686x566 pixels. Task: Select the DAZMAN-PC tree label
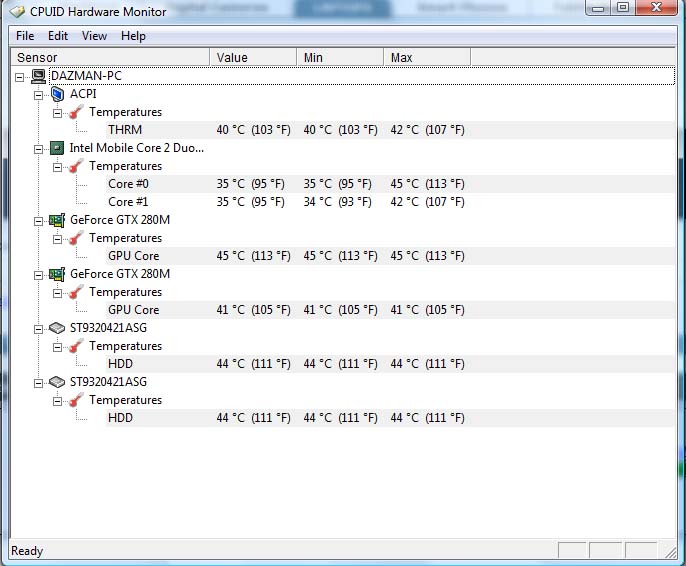[86, 76]
